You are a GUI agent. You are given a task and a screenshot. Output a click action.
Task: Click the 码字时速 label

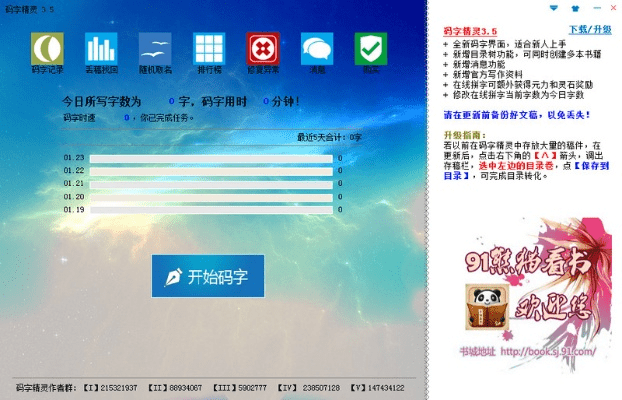(x=79, y=118)
